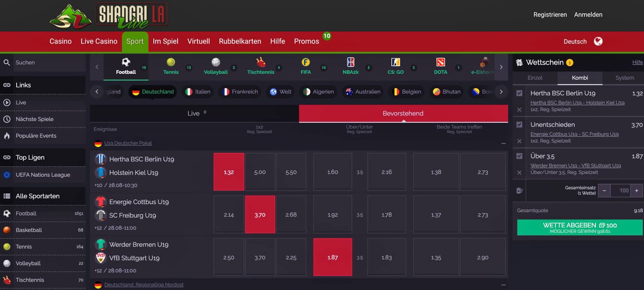Click the search magnifier icon

7,62
